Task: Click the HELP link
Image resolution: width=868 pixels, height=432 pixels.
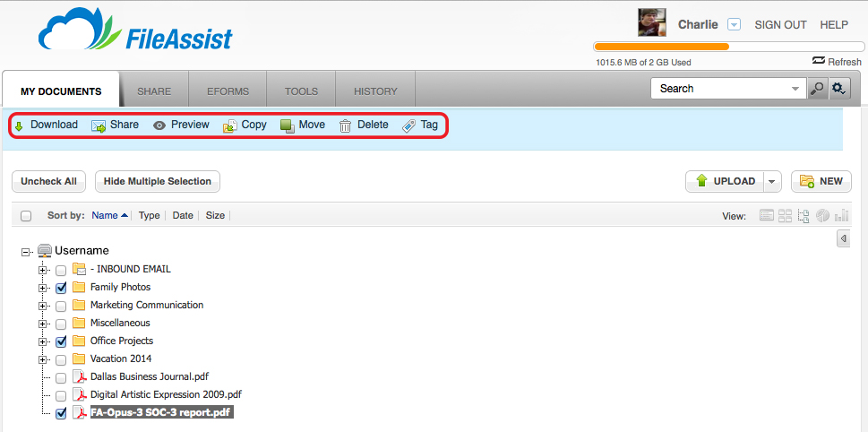Action: tap(834, 25)
